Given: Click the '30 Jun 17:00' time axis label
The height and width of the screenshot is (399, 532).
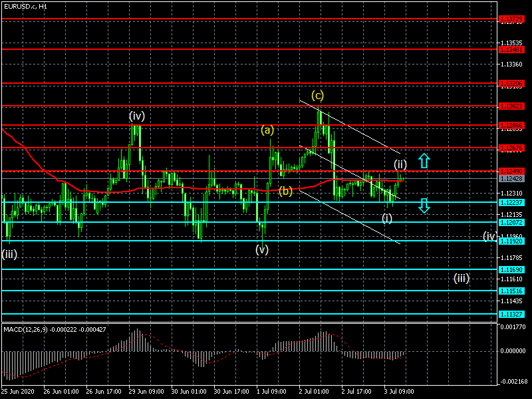Looking at the screenshot, I should [231, 391].
